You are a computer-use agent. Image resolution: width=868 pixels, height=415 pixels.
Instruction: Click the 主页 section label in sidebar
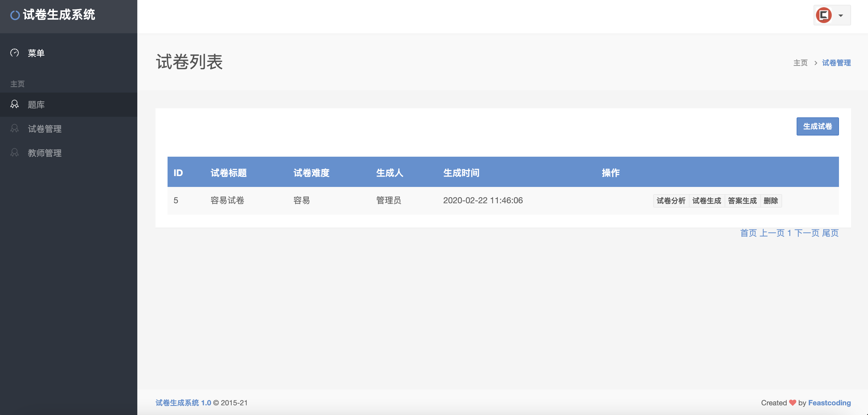coord(17,84)
